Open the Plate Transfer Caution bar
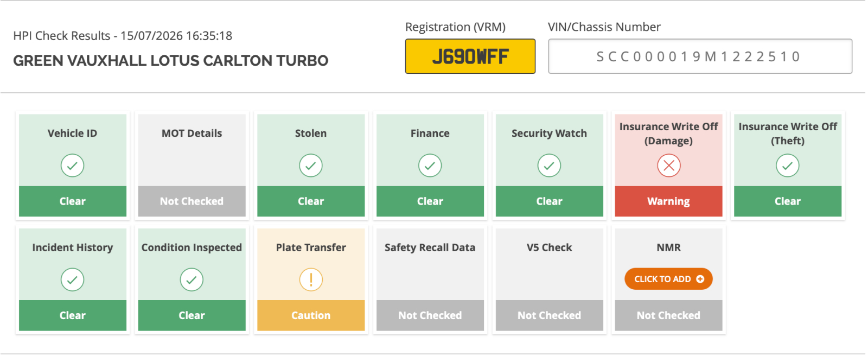This screenshot has height=356, width=868. [x=311, y=315]
